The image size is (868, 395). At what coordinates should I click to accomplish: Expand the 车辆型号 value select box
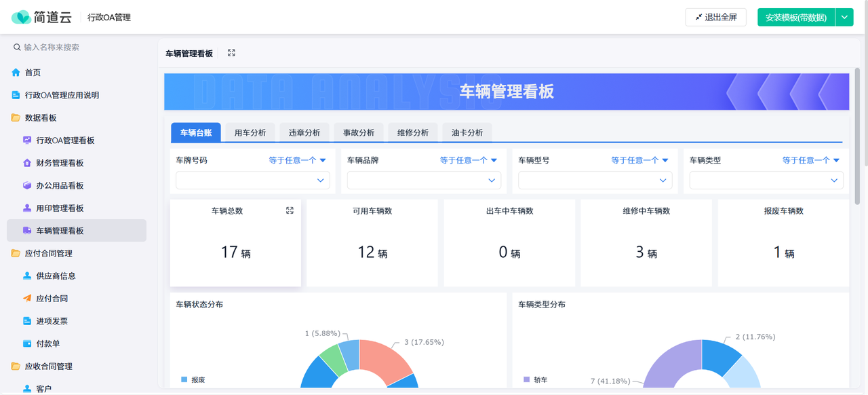[595, 180]
